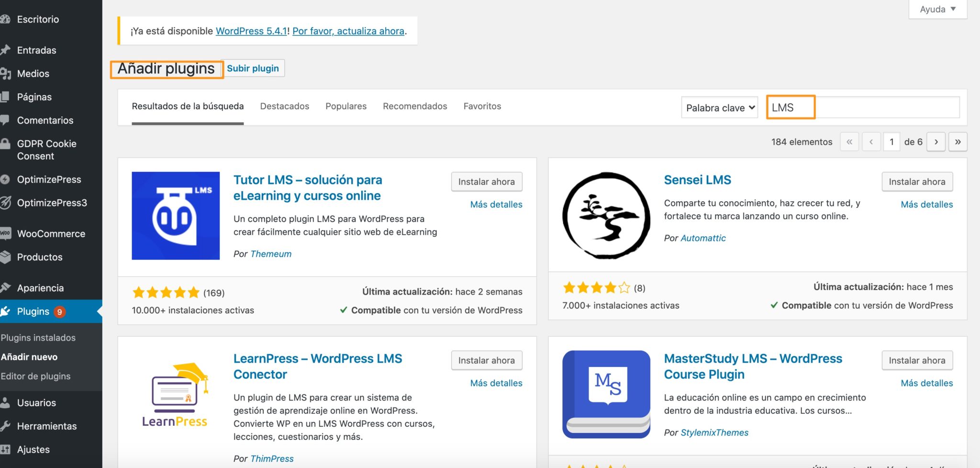Screen dimensions: 980x468
Task: Open Comentarios via speech bubble icon
Action: 6,120
